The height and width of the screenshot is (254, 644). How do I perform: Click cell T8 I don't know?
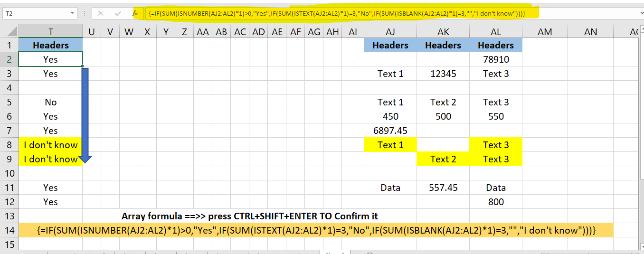pyautogui.click(x=50, y=145)
